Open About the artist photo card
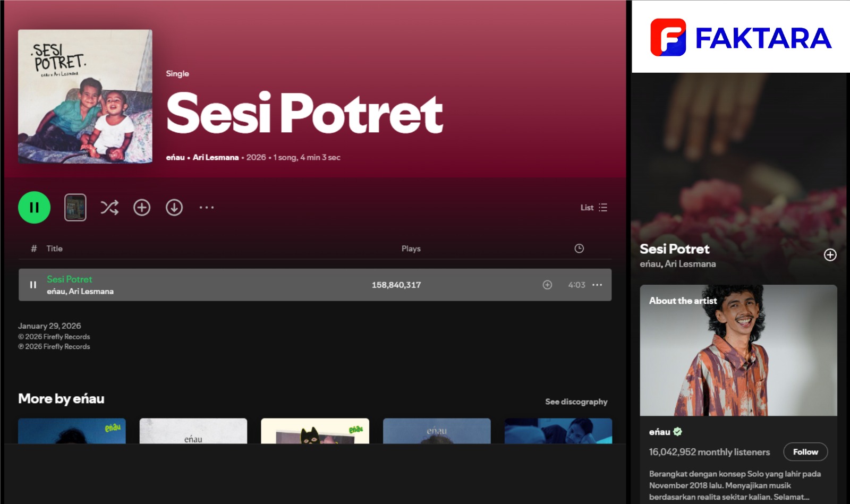 pyautogui.click(x=738, y=351)
